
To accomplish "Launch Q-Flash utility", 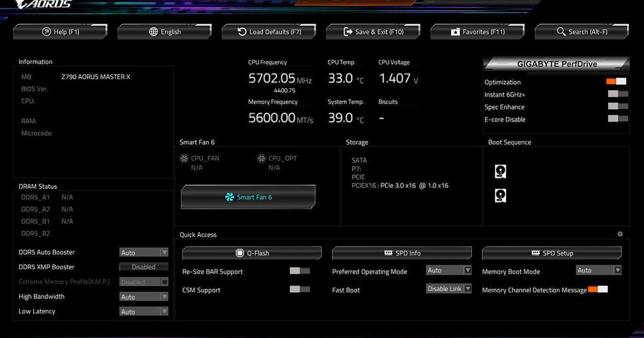I will [252, 253].
